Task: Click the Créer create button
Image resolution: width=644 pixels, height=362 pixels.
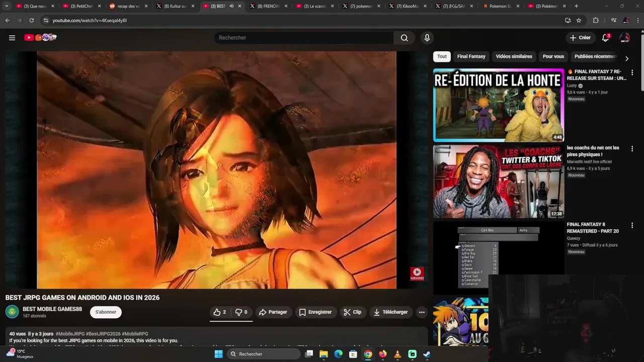Action: 580,38
